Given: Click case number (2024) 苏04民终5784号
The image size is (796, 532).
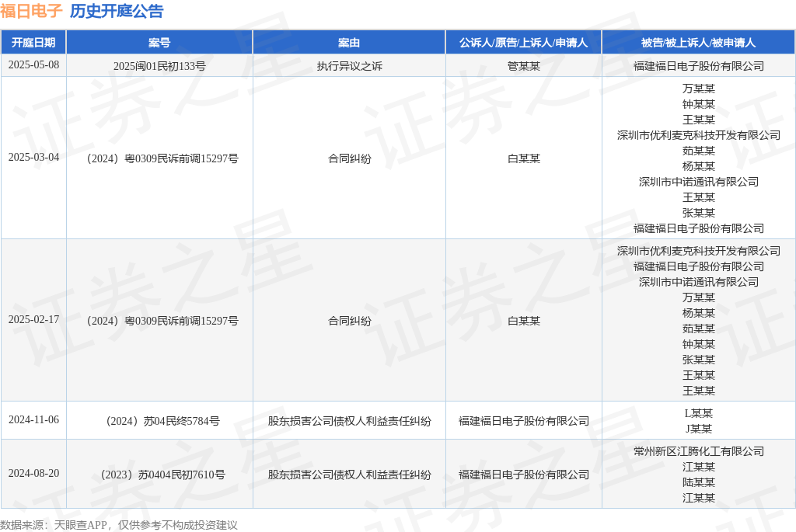Looking at the screenshot, I should pos(162,422).
